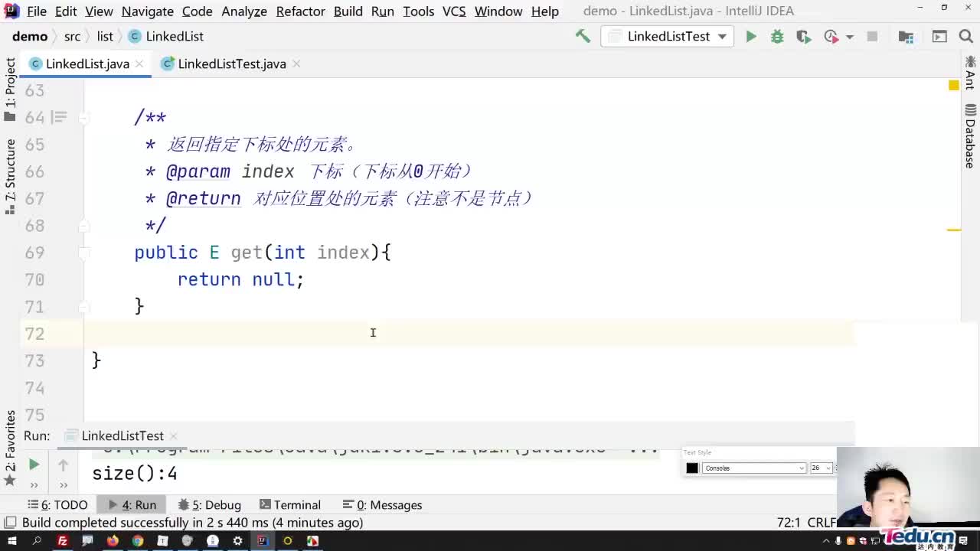Expand the arrow beside the profiler icon
Viewport: 980px width, 551px height.
pos(849,37)
